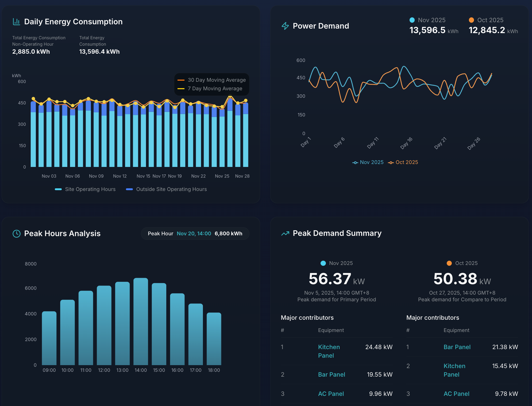Click the Peak Hour Nov 20, 14:00 badge
The height and width of the screenshot is (406, 532).
pos(195,233)
